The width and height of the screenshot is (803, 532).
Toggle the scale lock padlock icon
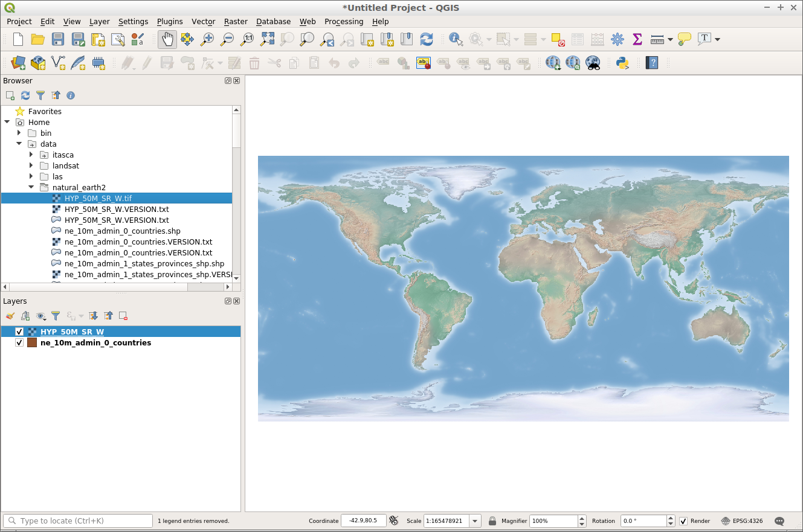click(x=492, y=521)
